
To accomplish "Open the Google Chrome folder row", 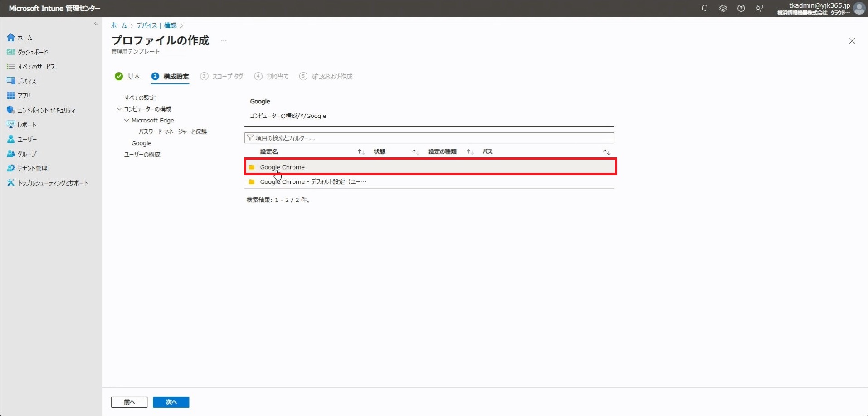I will click(282, 167).
